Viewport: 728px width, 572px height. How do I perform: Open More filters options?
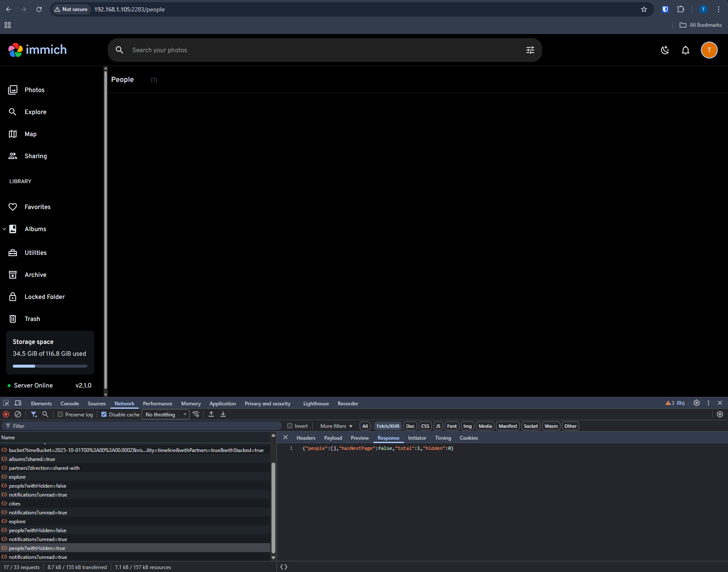tap(335, 426)
